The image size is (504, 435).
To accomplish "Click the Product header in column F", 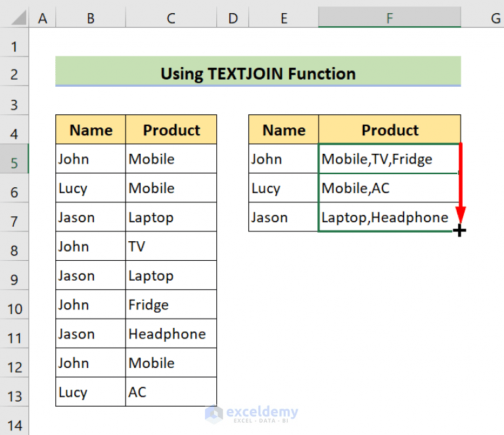I will point(390,129).
